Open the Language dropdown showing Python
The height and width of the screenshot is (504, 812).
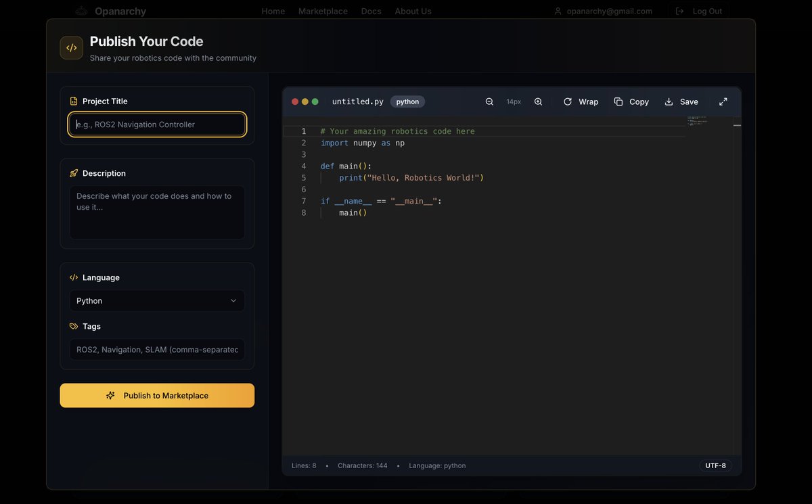(x=157, y=301)
